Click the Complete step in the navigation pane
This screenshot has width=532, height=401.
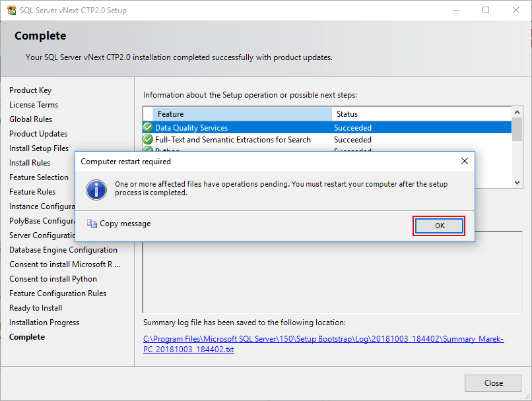(27, 336)
